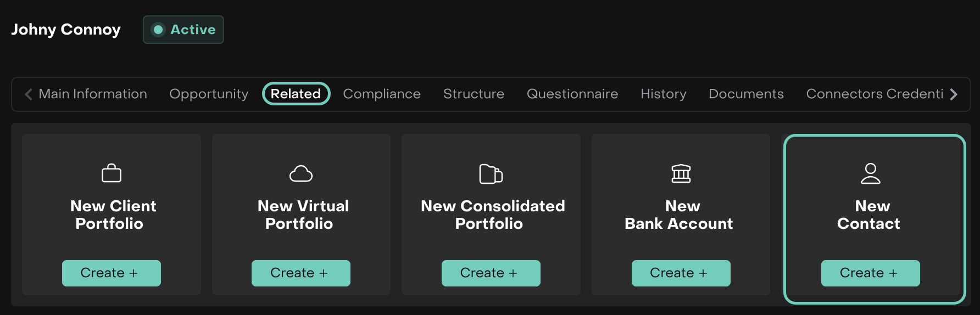The image size is (980, 315).
Task: Select the Related tab
Action: point(296,94)
